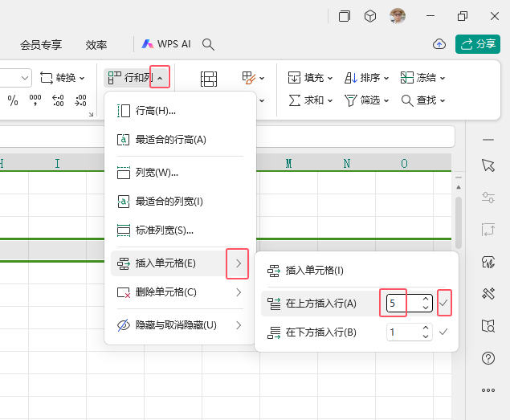Viewport: 510px width, 420px height.
Task: Click 在上方插入行(A) option
Action: click(320, 304)
